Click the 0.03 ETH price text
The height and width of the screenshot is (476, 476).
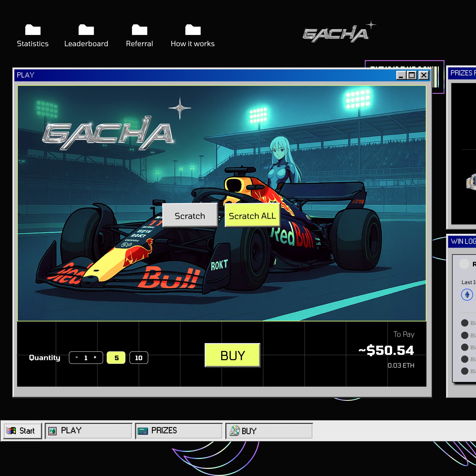[x=401, y=365]
